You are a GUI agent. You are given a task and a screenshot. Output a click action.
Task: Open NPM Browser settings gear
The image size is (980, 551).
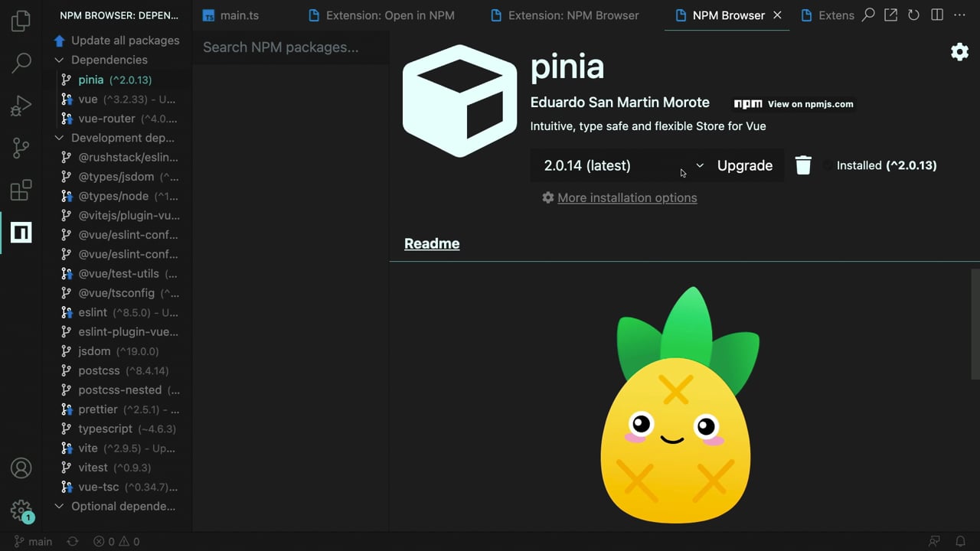(959, 51)
